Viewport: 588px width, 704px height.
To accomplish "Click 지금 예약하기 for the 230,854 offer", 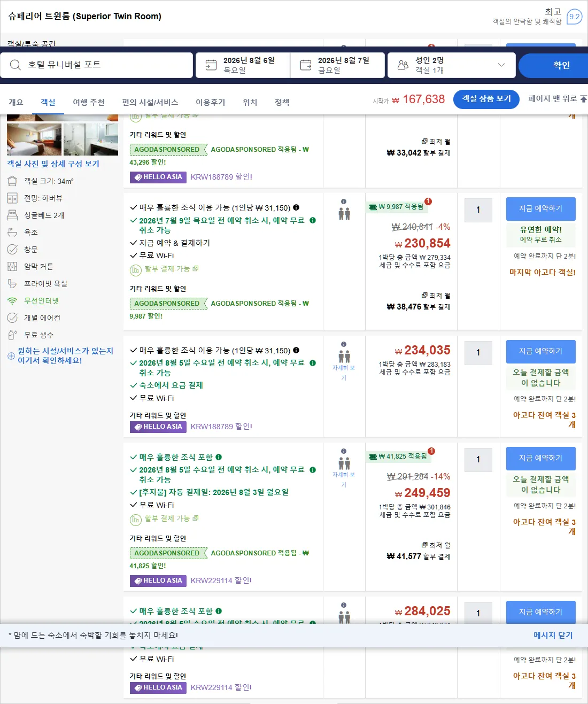I will [541, 208].
